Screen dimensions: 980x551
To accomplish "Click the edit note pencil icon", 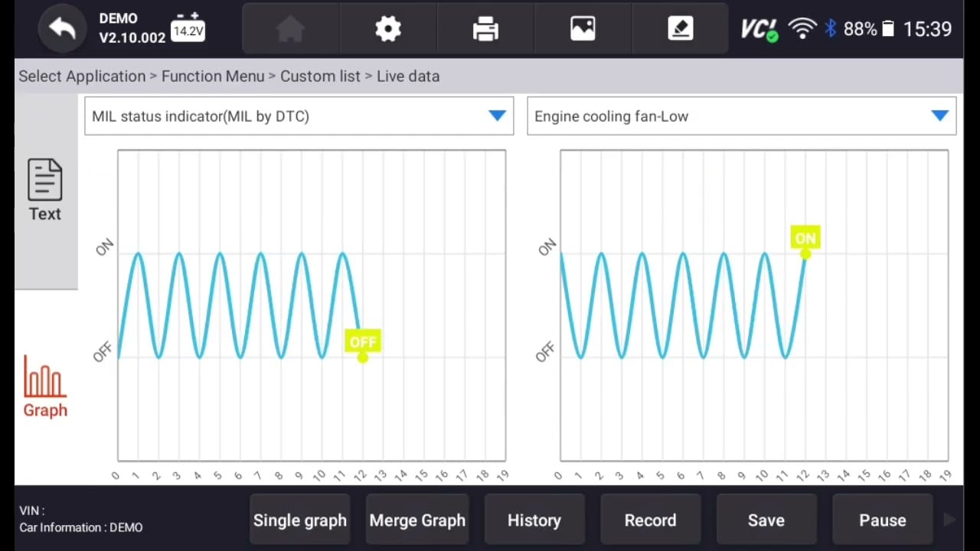I will coord(680,29).
